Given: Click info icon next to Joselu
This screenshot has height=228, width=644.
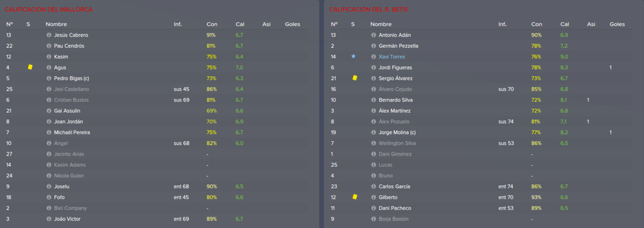Looking at the screenshot, I should [49, 186].
